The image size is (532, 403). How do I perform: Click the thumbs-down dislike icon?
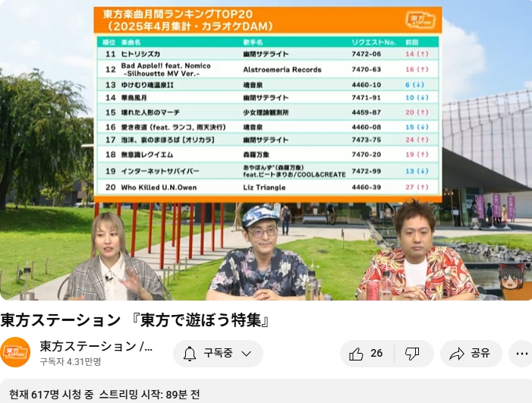[x=412, y=354]
